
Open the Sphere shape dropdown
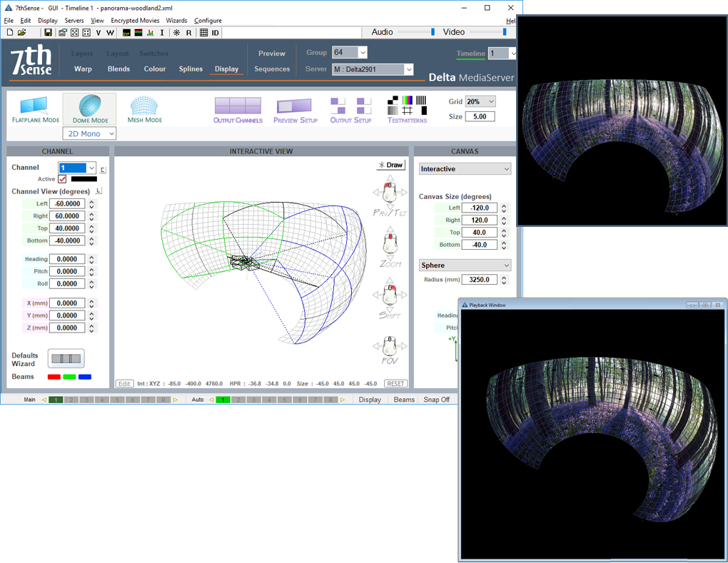tap(465, 265)
